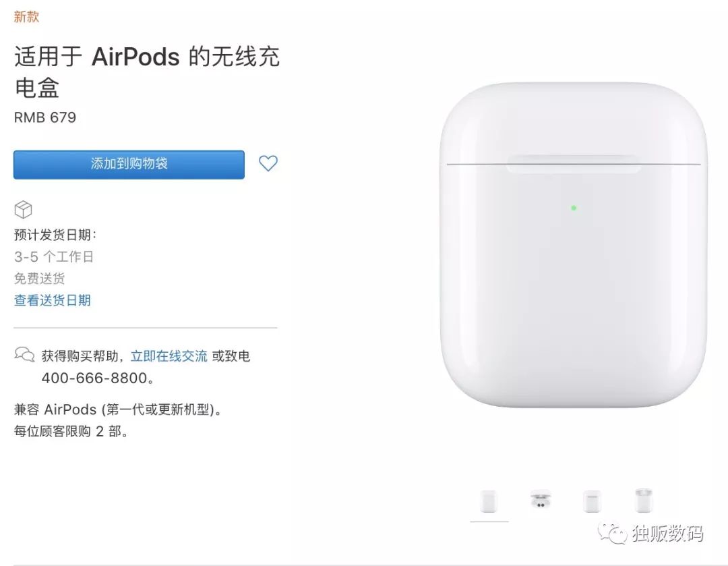Expand the 查看送货日期 delivery dates section
The height and width of the screenshot is (566, 728).
tap(52, 300)
